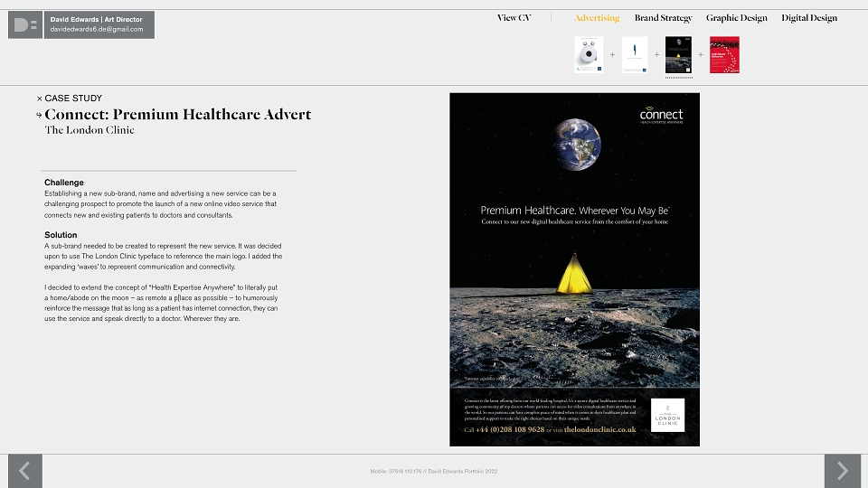
Task: Select the moon advert thumbnail
Action: point(679,55)
